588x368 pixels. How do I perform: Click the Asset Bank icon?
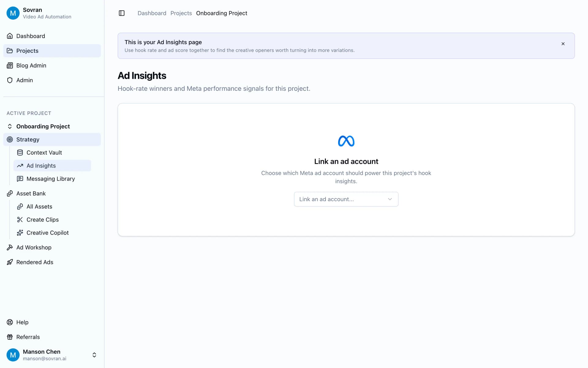coord(10,194)
